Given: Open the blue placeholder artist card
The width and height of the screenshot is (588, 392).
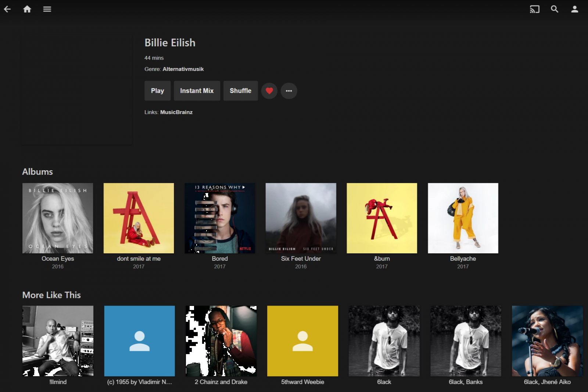Looking at the screenshot, I should pyautogui.click(x=139, y=341).
